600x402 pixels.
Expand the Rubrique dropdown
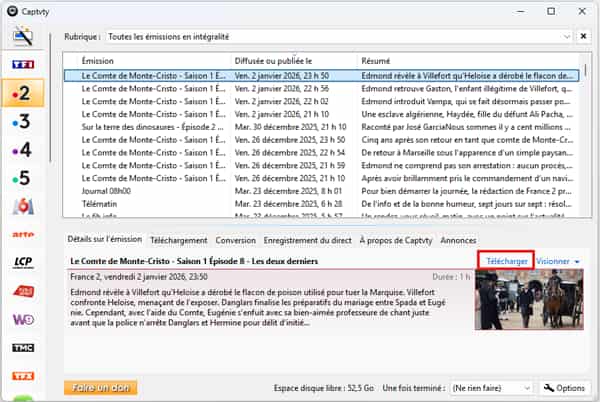(564, 37)
